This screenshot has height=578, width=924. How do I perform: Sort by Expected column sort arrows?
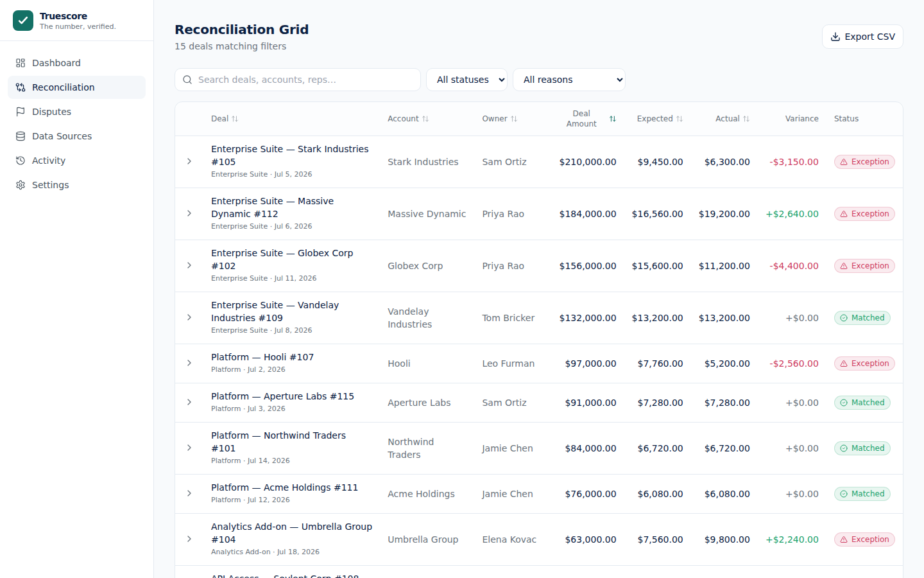coord(680,119)
